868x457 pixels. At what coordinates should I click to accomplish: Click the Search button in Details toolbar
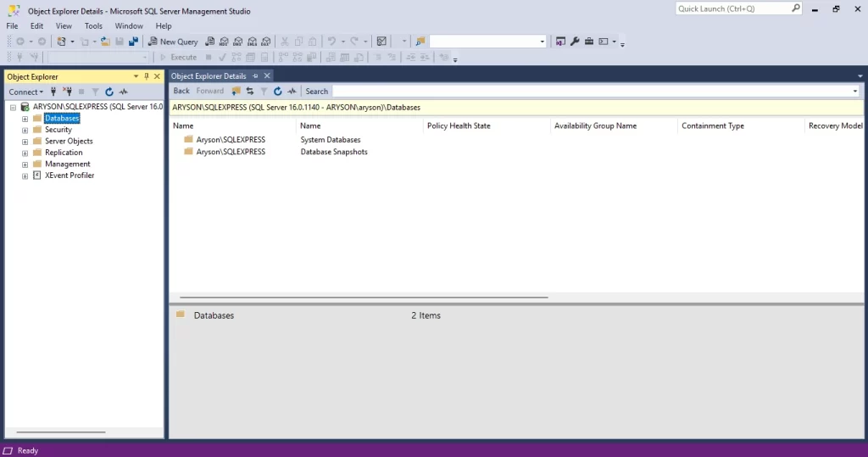click(317, 92)
